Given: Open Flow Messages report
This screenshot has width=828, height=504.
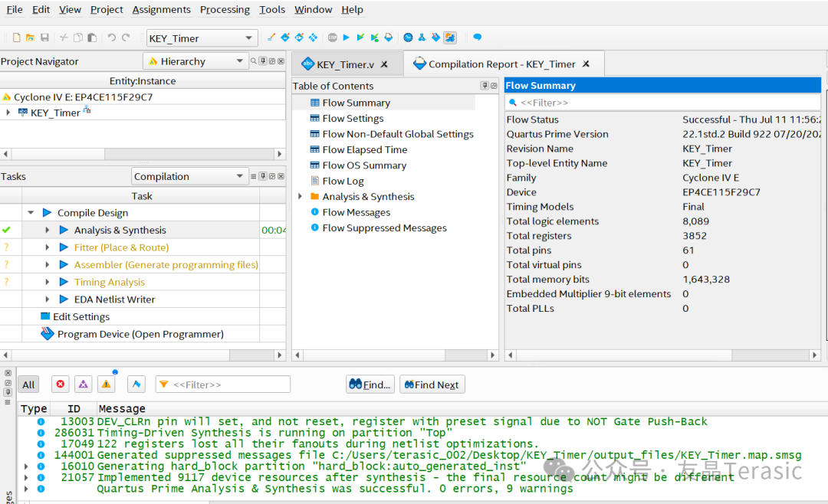Looking at the screenshot, I should (x=356, y=212).
